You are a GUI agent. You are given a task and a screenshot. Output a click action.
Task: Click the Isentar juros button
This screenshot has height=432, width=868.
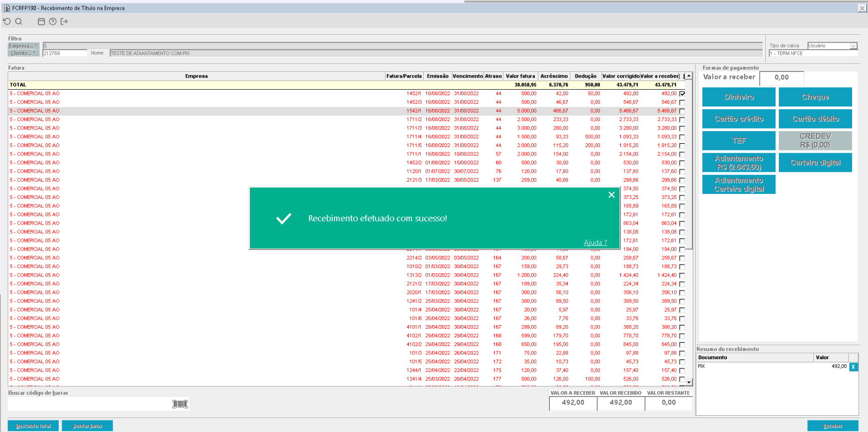87,426
